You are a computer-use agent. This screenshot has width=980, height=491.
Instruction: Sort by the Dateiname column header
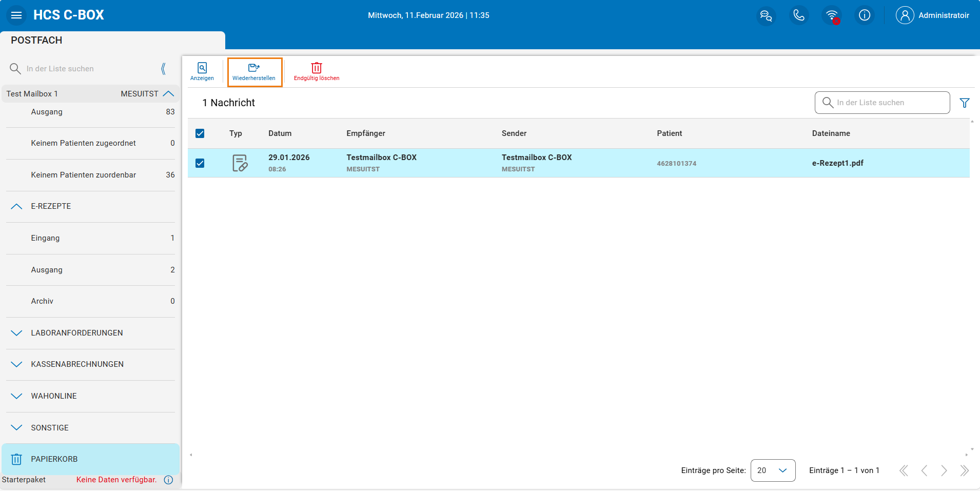[831, 133]
